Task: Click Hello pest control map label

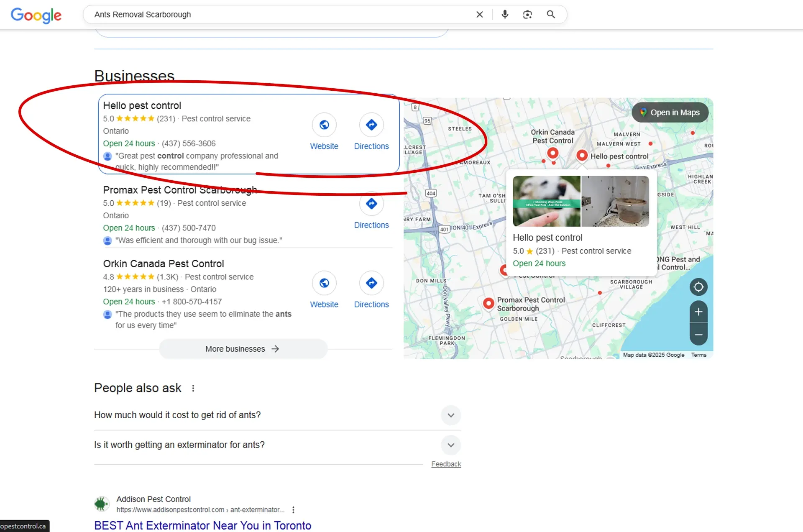Action: click(619, 156)
